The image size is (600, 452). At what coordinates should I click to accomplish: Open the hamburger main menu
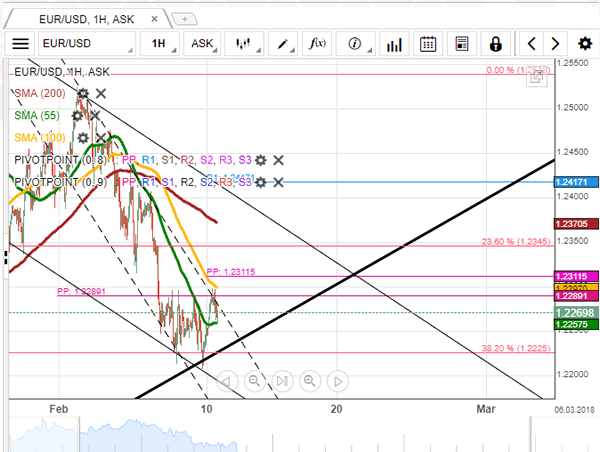21,44
